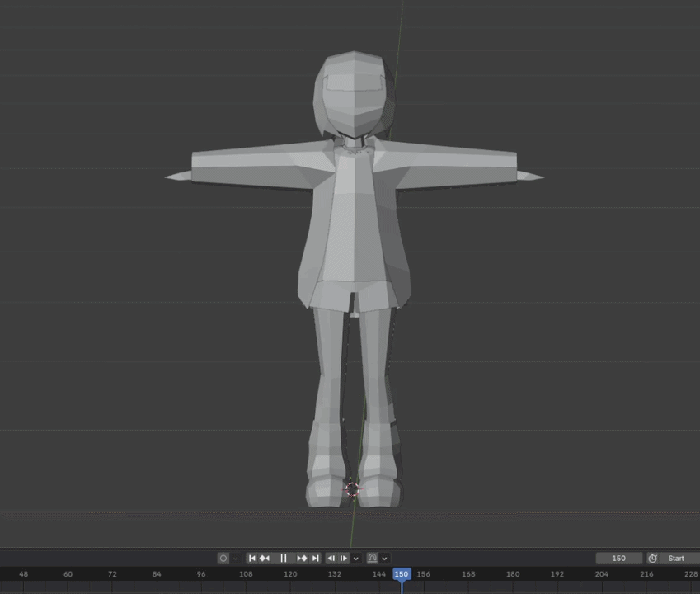Image resolution: width=700 pixels, height=594 pixels.
Task: Jump to the next keyframe
Action: pyautogui.click(x=302, y=559)
